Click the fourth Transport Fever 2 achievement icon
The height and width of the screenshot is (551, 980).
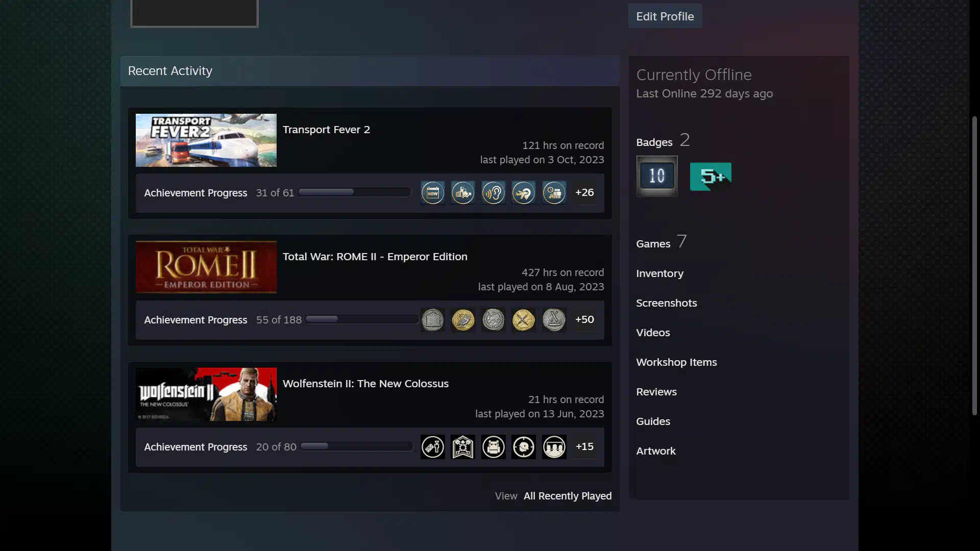point(524,193)
